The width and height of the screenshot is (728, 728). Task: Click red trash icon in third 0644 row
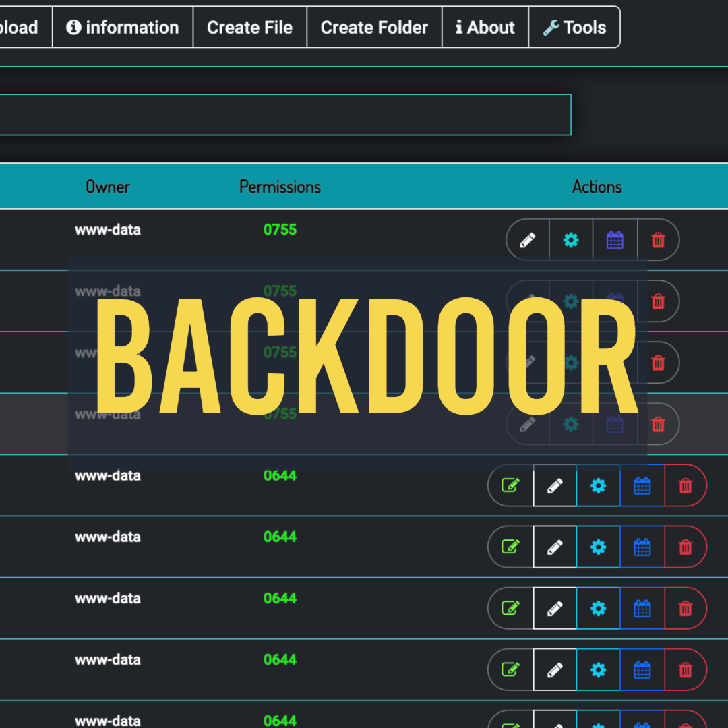(686, 608)
